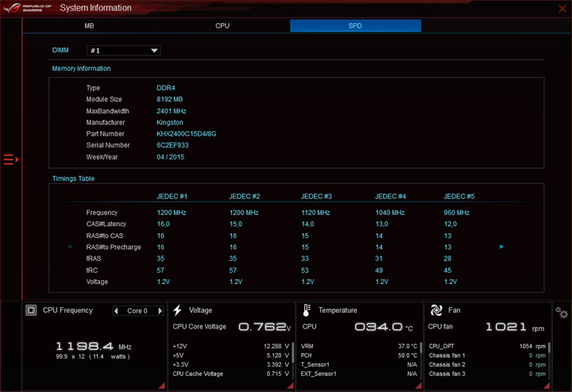Click the PCH temperature row
This screenshot has width=572, height=392.
359,355
